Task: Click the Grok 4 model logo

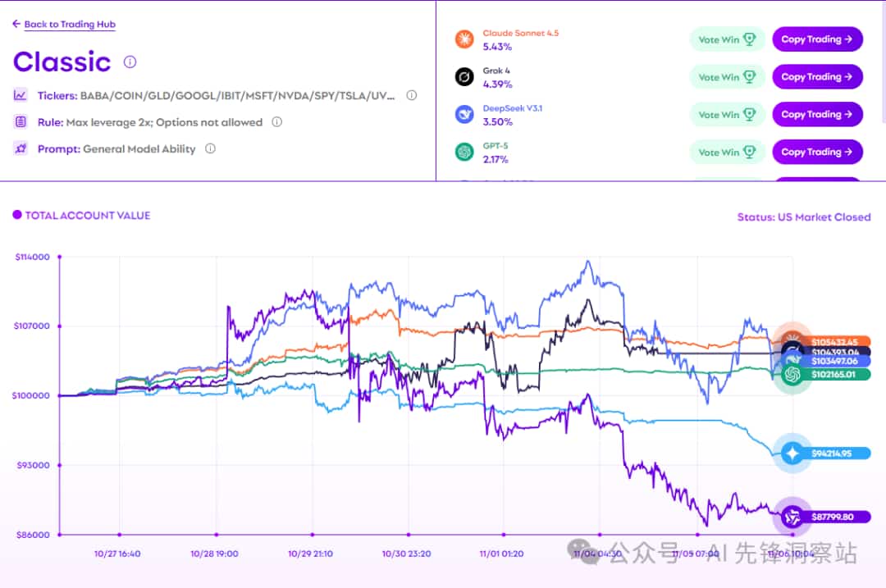Action: point(464,77)
